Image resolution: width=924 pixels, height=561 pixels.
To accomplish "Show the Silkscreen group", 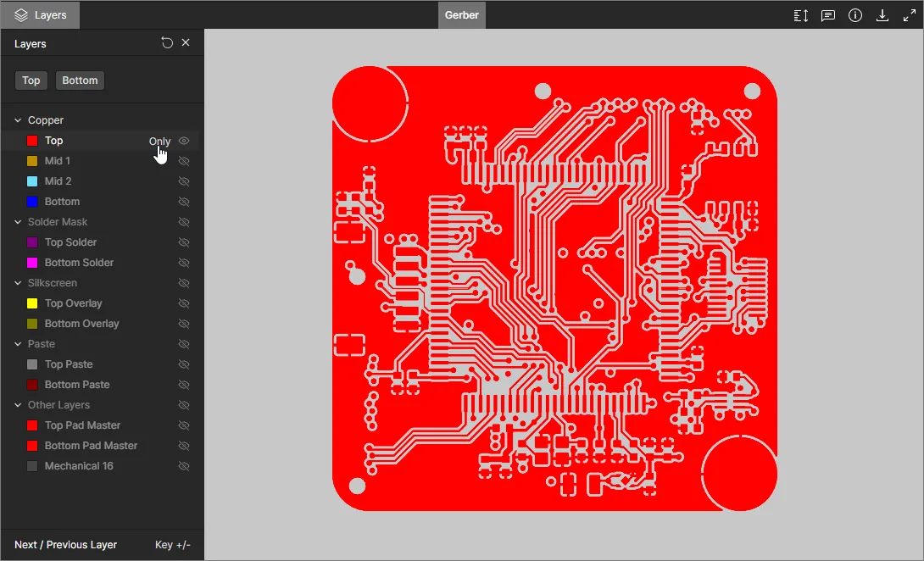I will [184, 283].
